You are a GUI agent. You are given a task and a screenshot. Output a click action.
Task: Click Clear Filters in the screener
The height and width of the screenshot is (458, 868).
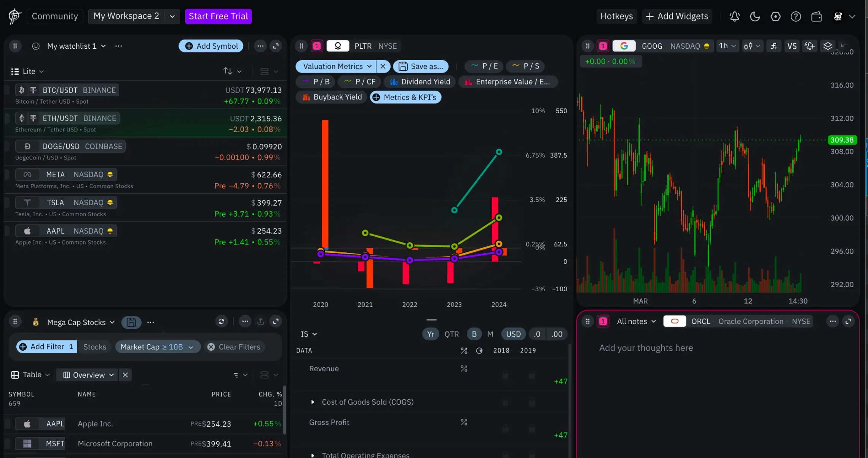[x=234, y=347]
